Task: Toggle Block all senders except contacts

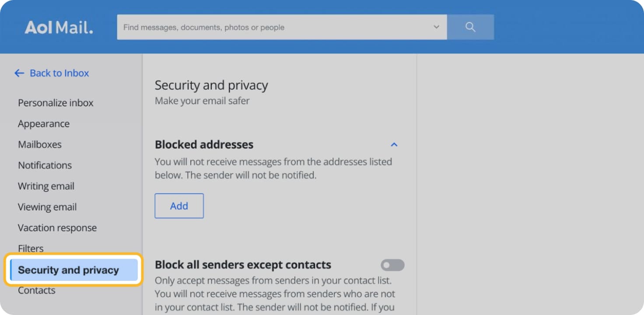Action: click(392, 265)
